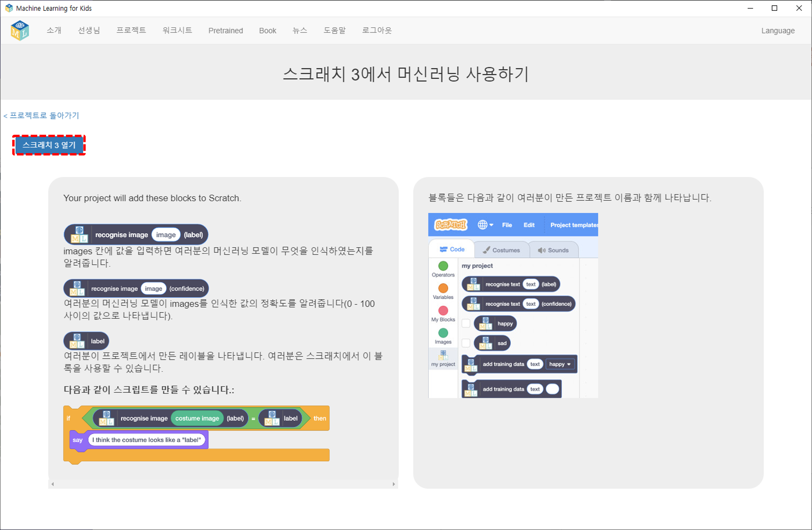Screen dimensions: 812x530
Task: Click the 스크래치 3 열기 button
Action: pos(49,145)
